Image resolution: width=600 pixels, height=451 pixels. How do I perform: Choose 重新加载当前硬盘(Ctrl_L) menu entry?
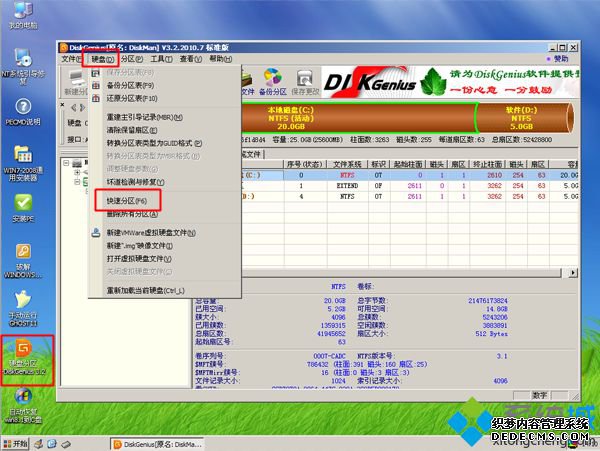pos(165,291)
